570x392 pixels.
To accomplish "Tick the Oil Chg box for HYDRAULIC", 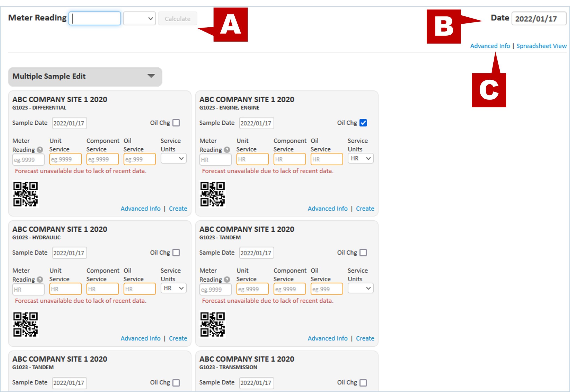I will tap(176, 253).
